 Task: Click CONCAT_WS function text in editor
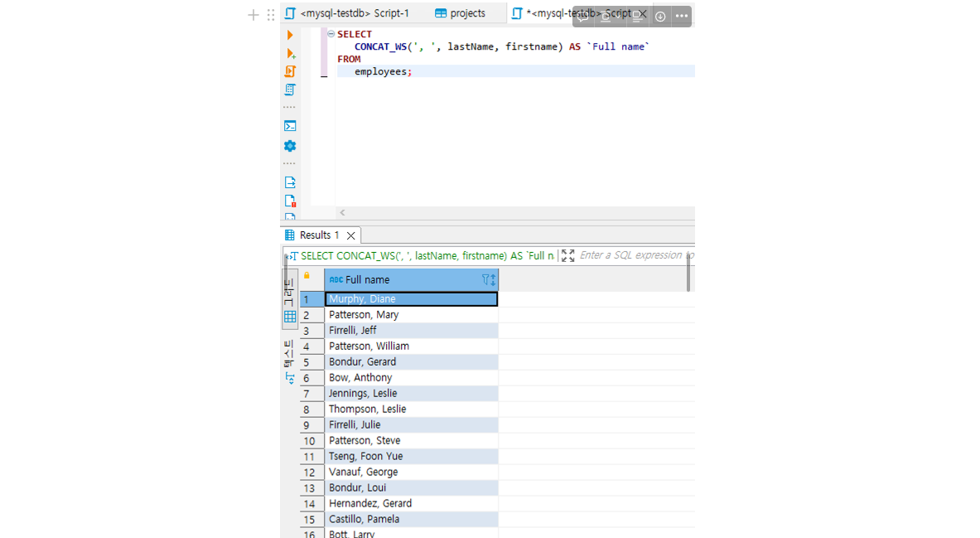coord(380,46)
